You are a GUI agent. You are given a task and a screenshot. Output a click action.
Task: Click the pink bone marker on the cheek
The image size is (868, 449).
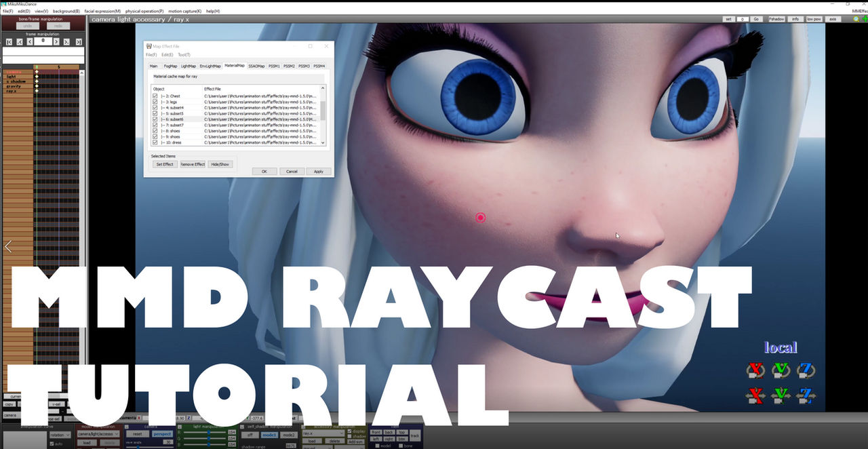(x=480, y=218)
